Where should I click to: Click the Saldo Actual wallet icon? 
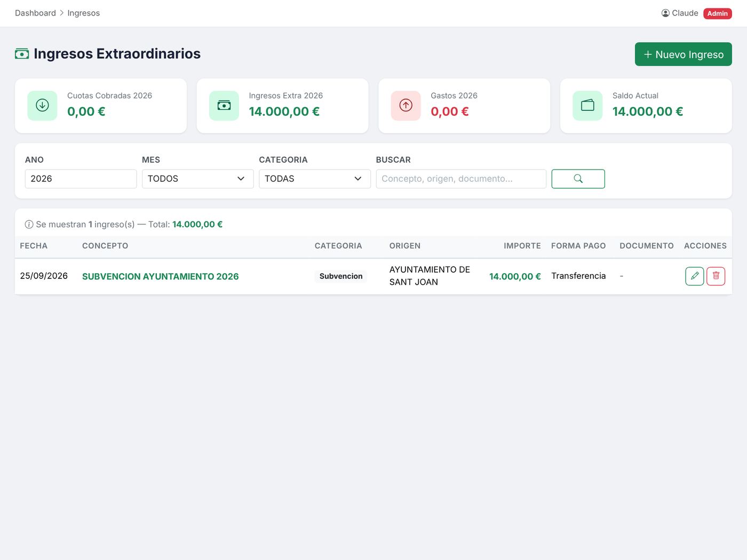pos(587,106)
